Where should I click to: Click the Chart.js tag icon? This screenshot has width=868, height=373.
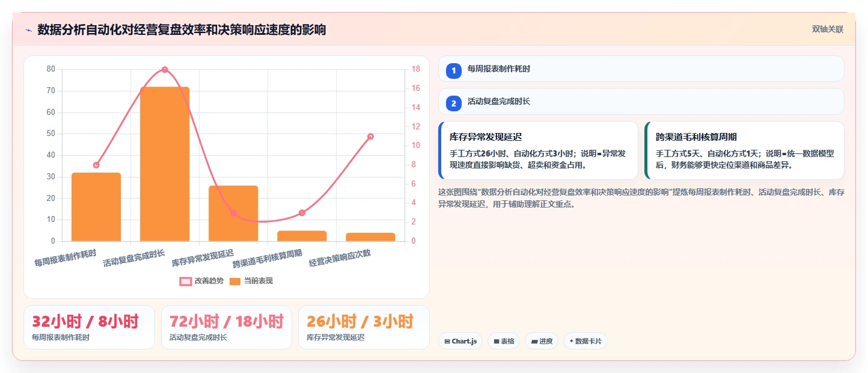tap(447, 342)
